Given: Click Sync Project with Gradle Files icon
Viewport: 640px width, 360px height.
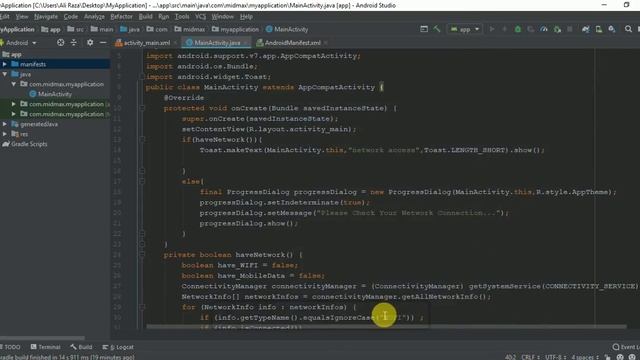Looking at the screenshot, I should coord(586,29).
